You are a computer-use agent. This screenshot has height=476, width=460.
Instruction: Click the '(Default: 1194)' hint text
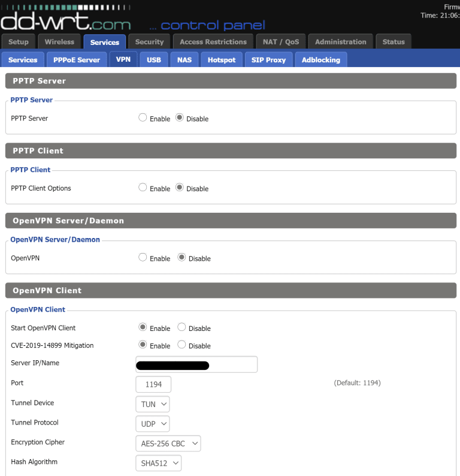click(357, 383)
